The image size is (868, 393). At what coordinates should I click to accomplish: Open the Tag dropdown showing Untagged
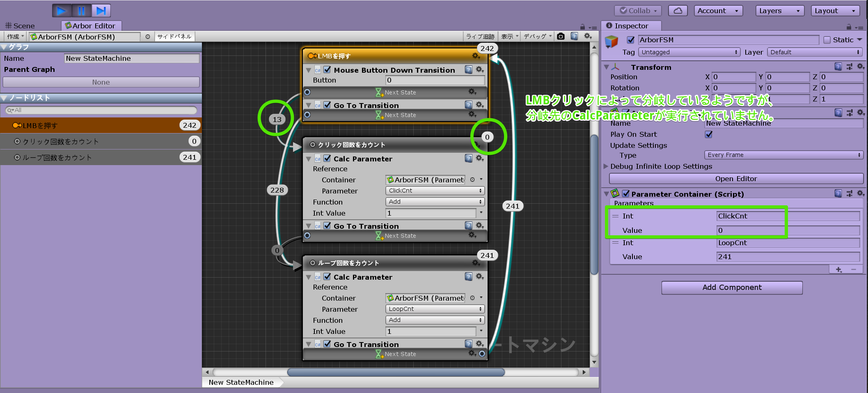(x=689, y=52)
